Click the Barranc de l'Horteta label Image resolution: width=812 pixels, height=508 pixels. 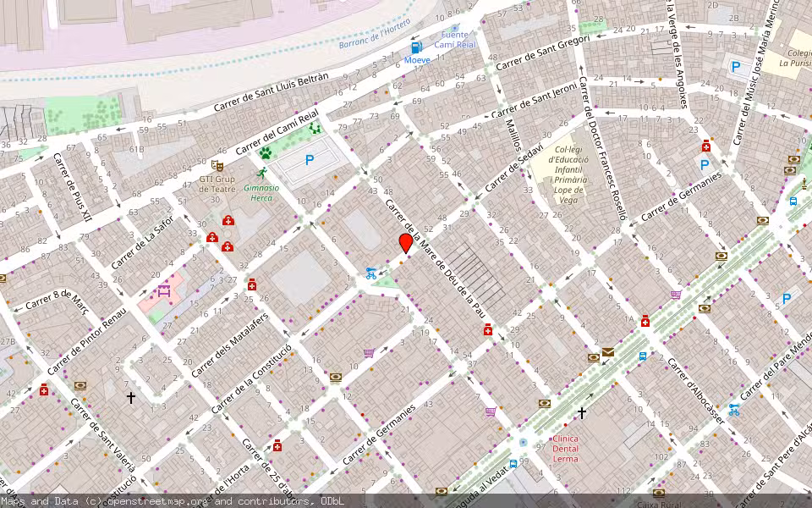click(375, 34)
